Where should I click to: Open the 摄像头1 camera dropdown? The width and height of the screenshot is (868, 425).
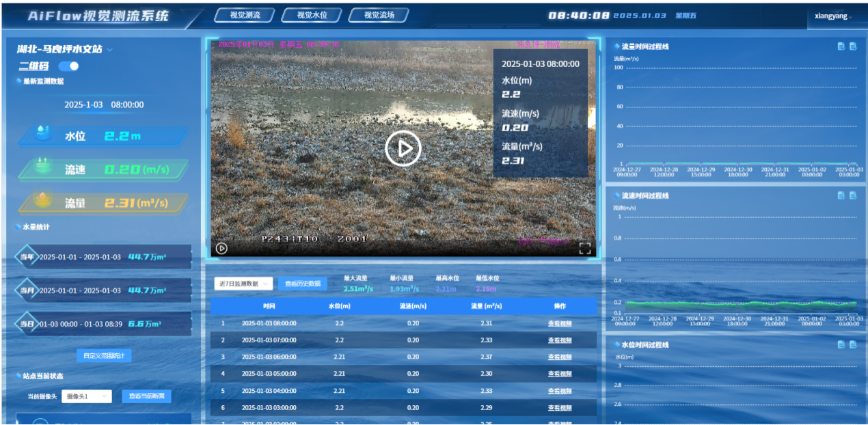point(87,396)
